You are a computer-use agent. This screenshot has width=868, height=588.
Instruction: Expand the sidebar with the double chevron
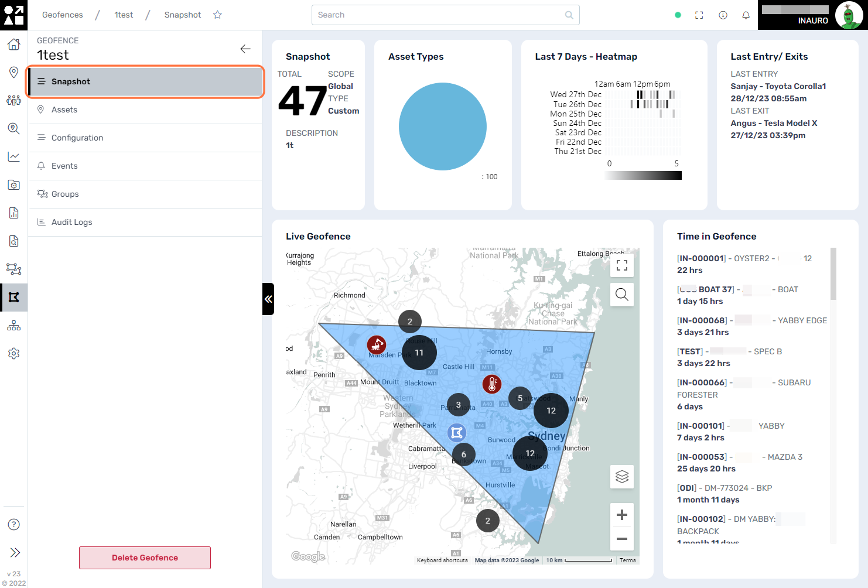pos(15,552)
